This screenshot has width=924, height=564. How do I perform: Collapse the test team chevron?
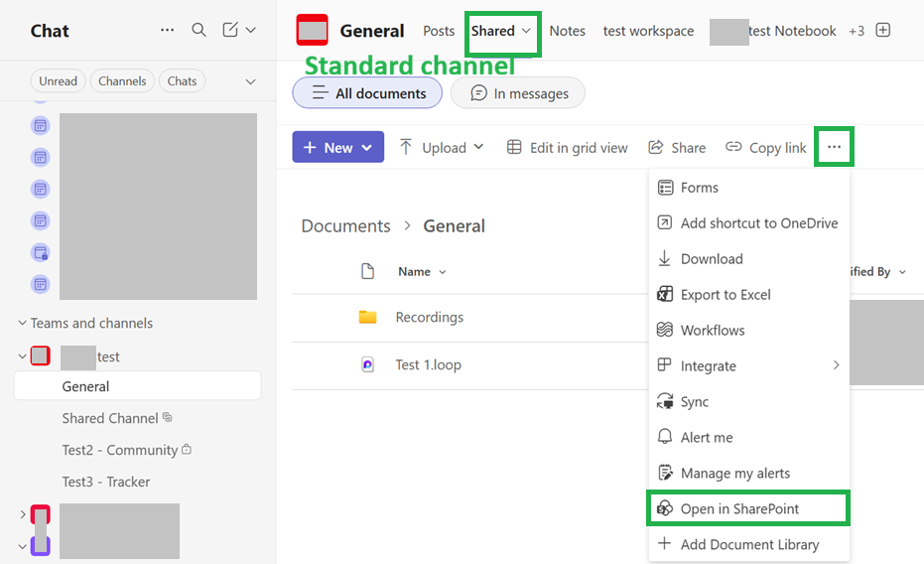pos(22,356)
